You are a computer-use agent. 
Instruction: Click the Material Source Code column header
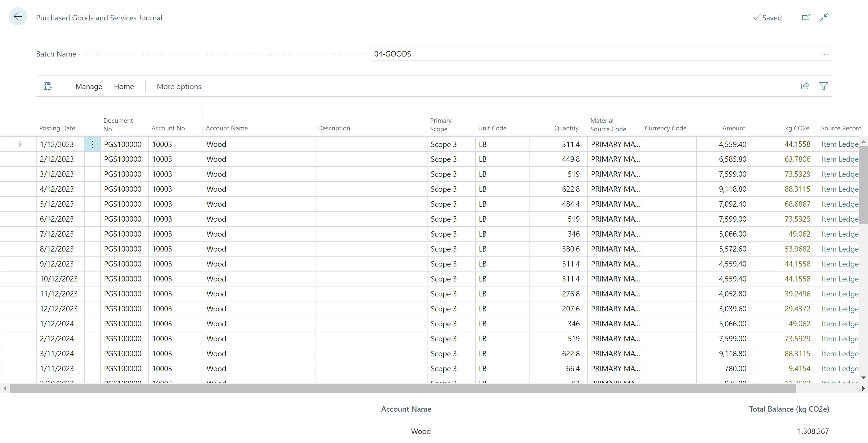608,125
